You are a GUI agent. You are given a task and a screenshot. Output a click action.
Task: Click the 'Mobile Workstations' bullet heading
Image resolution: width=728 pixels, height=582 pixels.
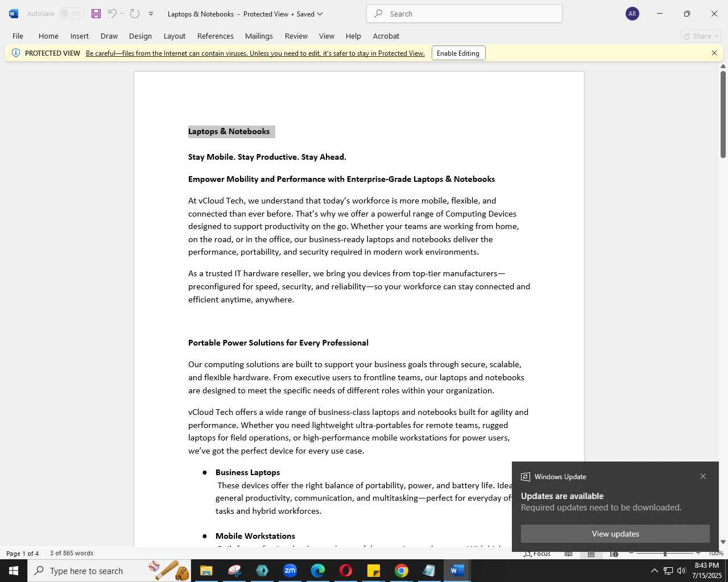click(255, 536)
